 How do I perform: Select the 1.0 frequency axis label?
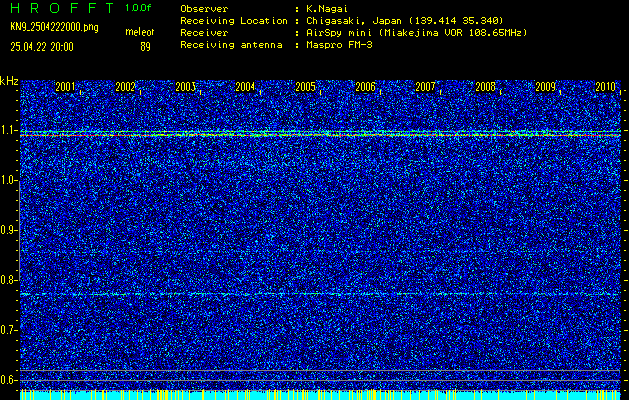(x=8, y=181)
